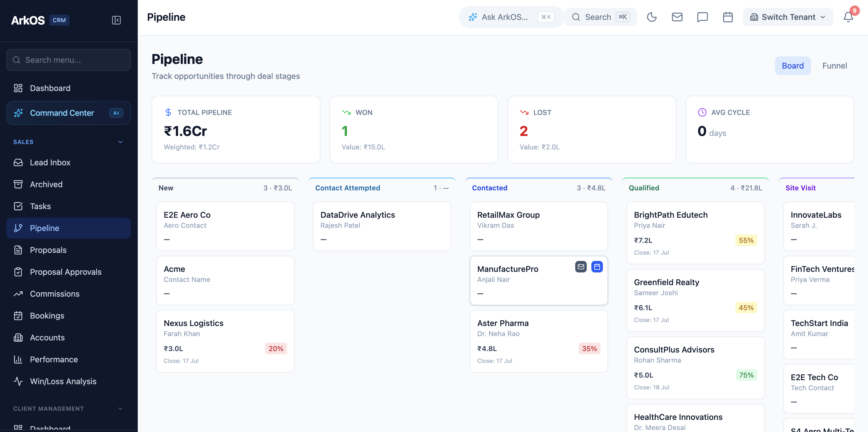Screen dimensions: 868x432
Task: Open the BrightPath Edutech deal card
Action: click(x=695, y=233)
